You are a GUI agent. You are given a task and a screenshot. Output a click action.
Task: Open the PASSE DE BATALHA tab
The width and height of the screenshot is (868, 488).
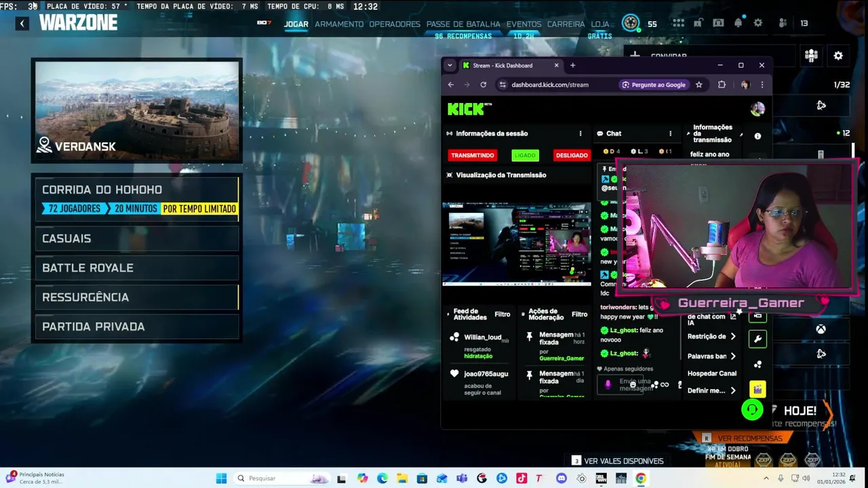click(463, 24)
